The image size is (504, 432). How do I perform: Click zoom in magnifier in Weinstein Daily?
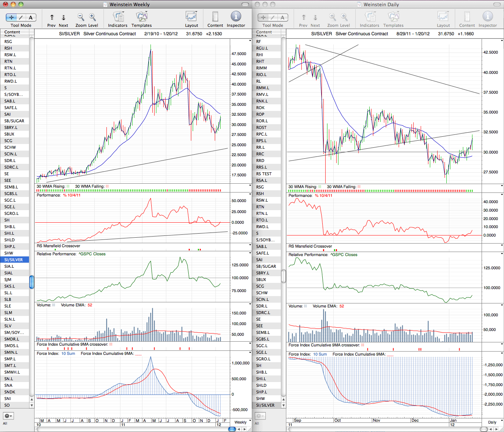(344, 17)
